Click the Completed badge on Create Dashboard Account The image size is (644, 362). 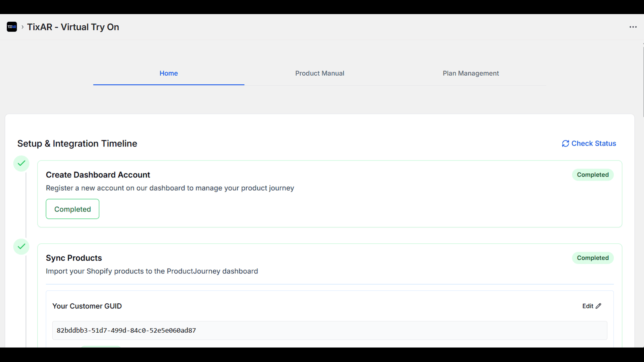(x=592, y=175)
